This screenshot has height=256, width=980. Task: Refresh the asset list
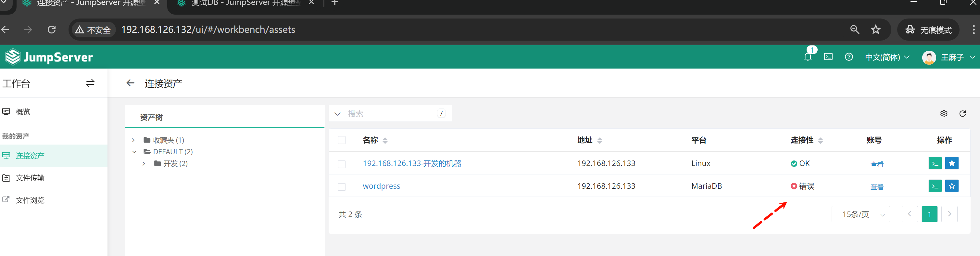962,114
